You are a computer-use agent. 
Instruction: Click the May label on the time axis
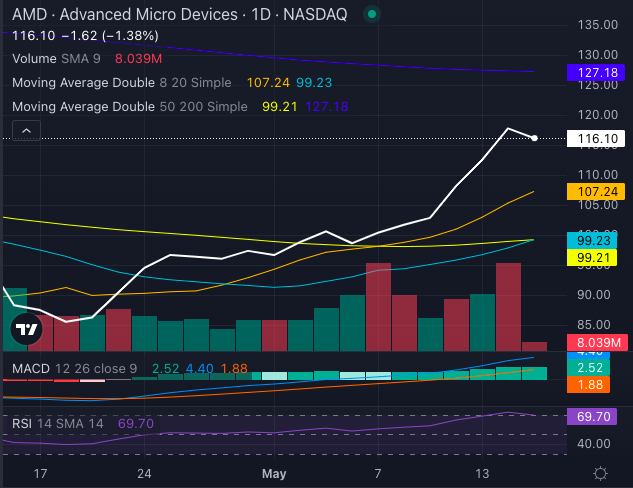coord(274,473)
